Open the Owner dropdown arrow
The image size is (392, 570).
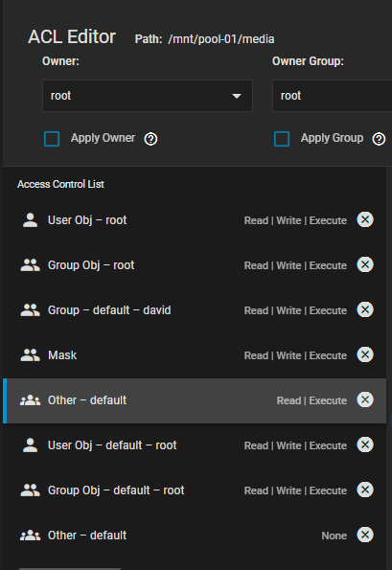point(237,96)
